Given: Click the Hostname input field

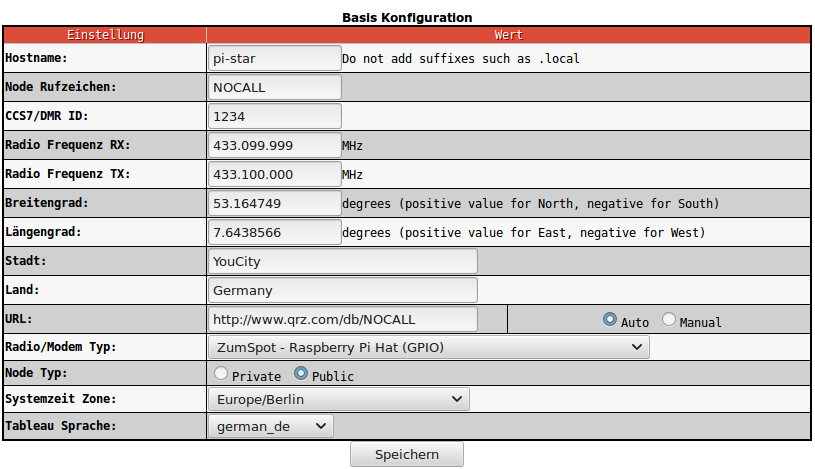Looking at the screenshot, I should (x=274, y=58).
